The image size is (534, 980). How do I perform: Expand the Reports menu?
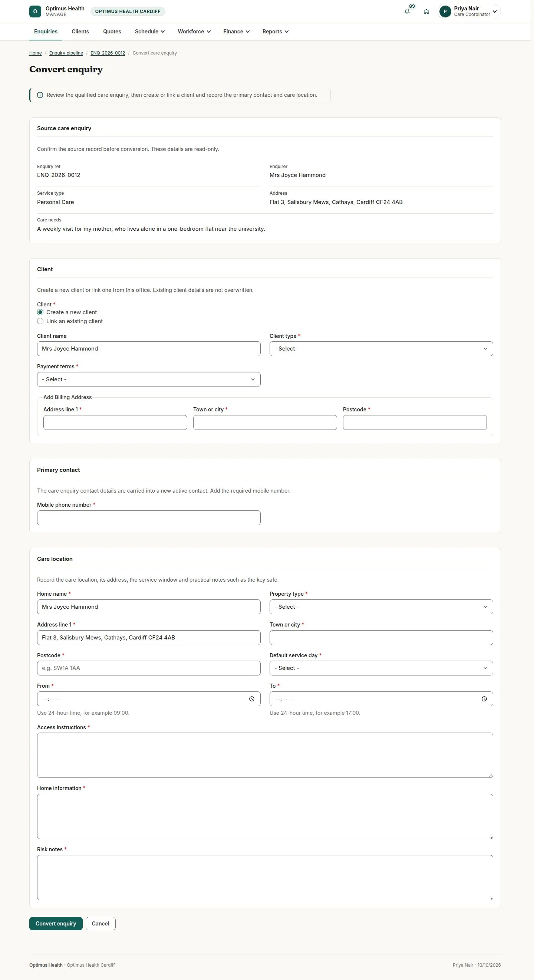tap(276, 32)
